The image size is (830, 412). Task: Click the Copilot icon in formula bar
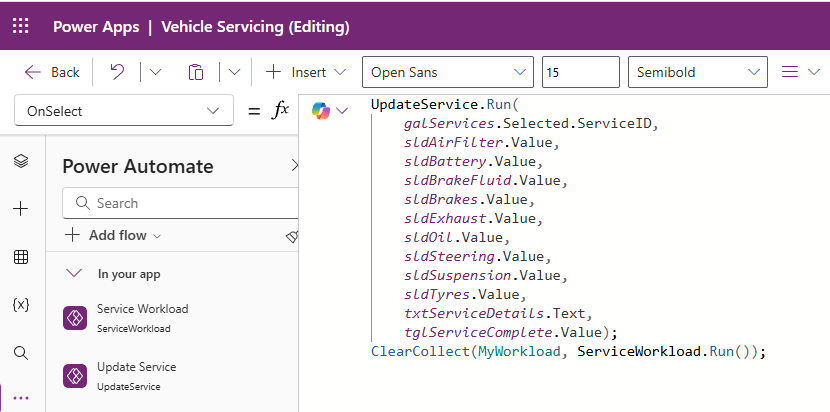(321, 111)
